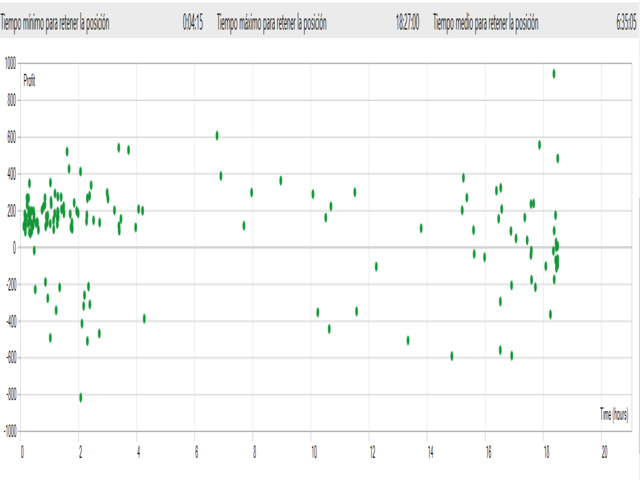The image size is (640, 480).
Task: Click the data point near 100 at 14 hours
Action: (421, 227)
